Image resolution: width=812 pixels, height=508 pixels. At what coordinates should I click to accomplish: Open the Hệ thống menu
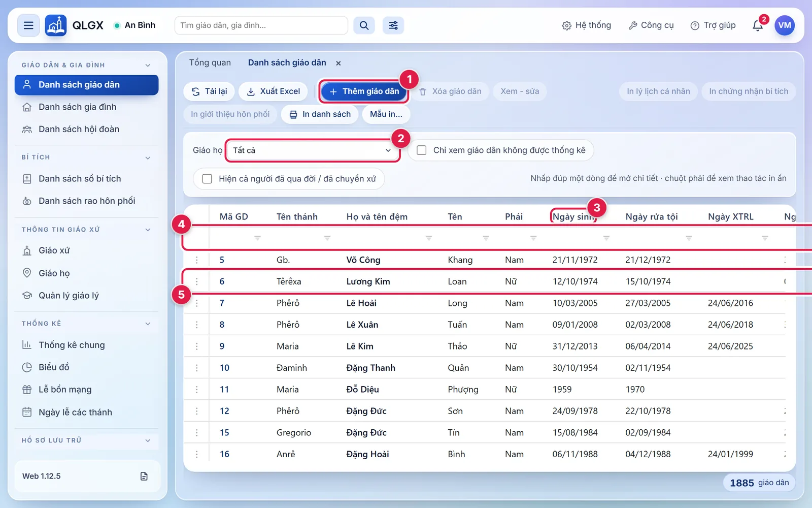[x=587, y=25]
